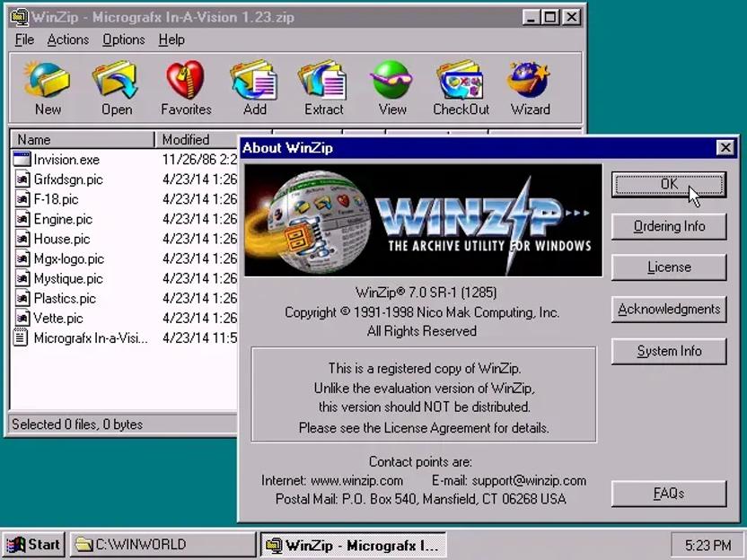Click the Add files toolbar icon
Viewport: 747px width, 560px height.
pyautogui.click(x=254, y=80)
